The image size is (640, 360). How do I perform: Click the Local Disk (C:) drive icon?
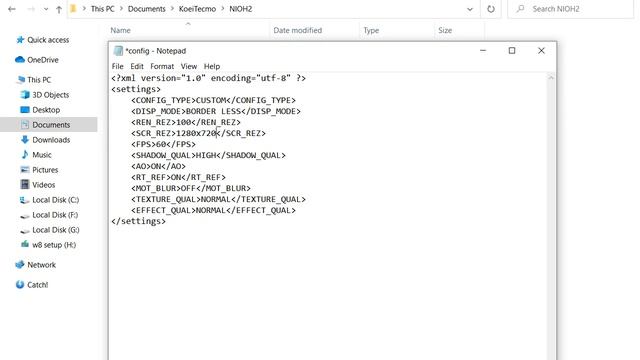(25, 200)
